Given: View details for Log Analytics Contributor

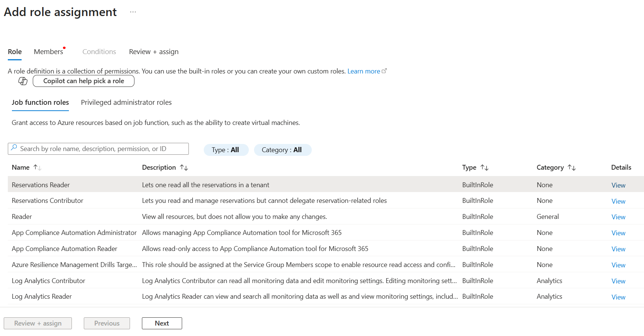Looking at the screenshot, I should (x=618, y=281).
